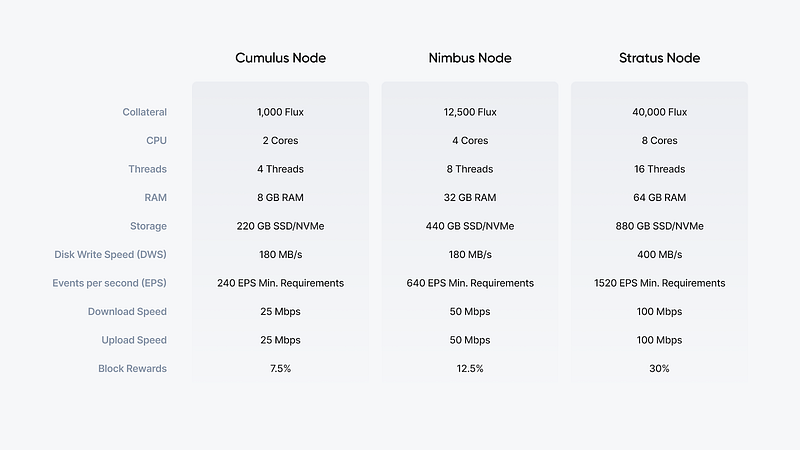Select the 32 GB RAM cell

point(469,198)
